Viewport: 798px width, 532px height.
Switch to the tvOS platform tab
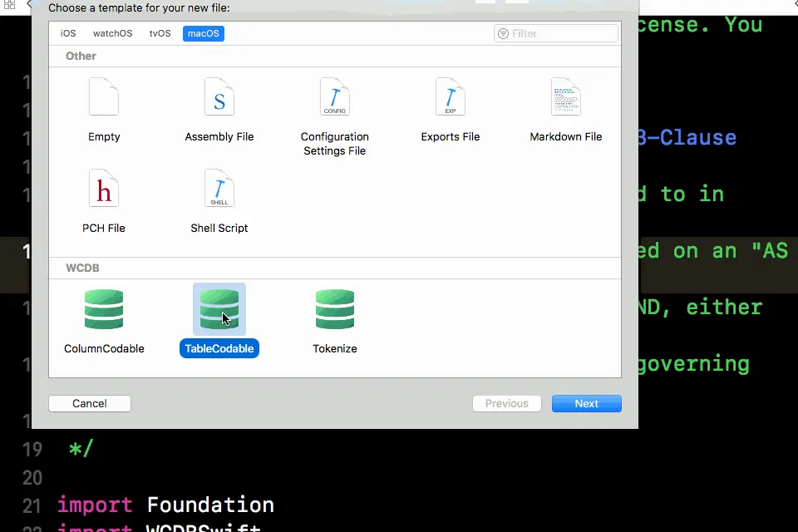(160, 33)
